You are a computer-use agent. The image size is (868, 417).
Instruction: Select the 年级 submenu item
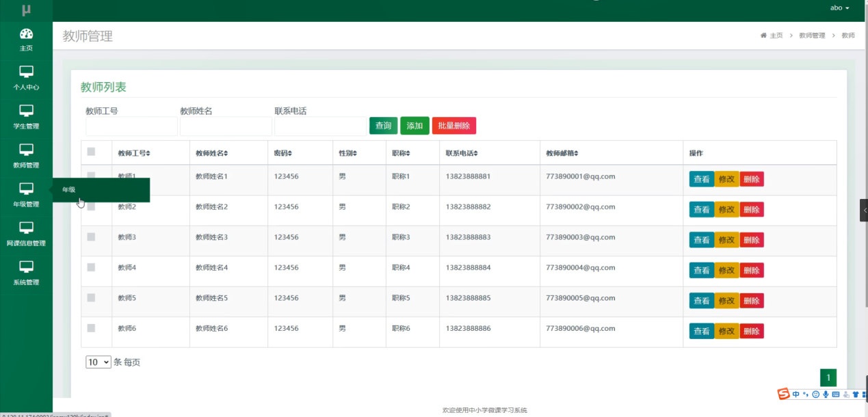pos(101,190)
